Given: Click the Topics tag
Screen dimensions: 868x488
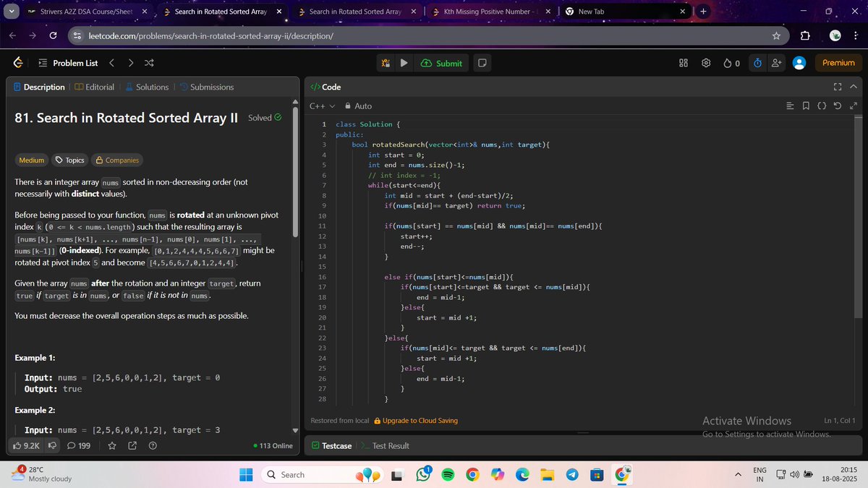Looking at the screenshot, I should [69, 160].
